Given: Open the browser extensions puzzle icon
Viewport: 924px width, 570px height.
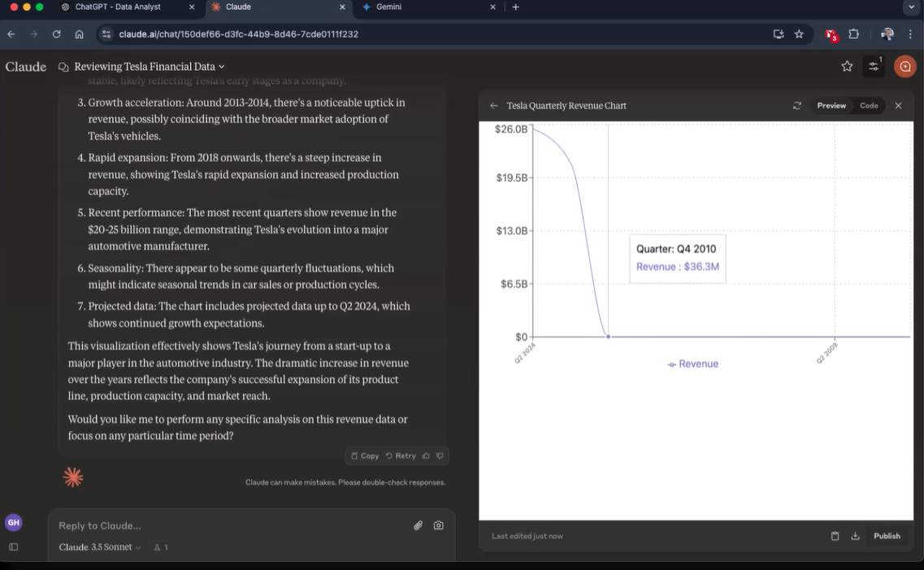Looking at the screenshot, I should tap(853, 34).
